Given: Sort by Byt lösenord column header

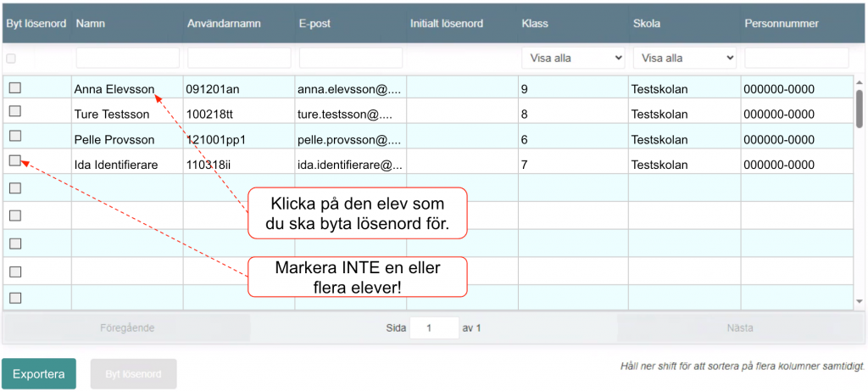Looking at the screenshot, I should 36,24.
